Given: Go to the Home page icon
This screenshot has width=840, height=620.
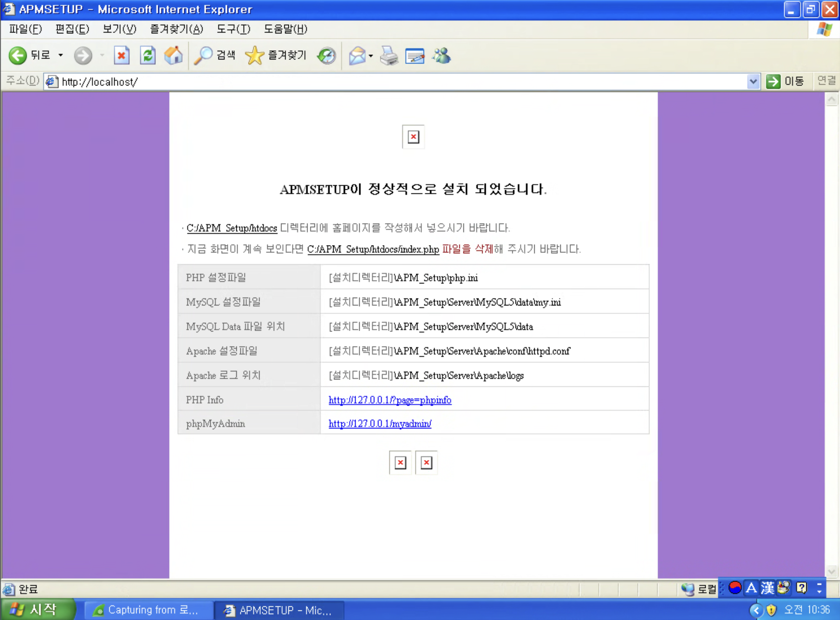Looking at the screenshot, I should click(173, 56).
